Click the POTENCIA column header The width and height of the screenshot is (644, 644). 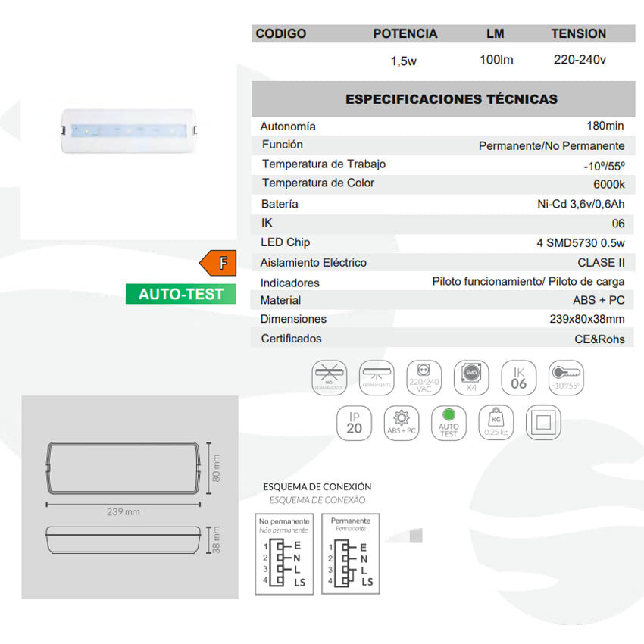(405, 33)
